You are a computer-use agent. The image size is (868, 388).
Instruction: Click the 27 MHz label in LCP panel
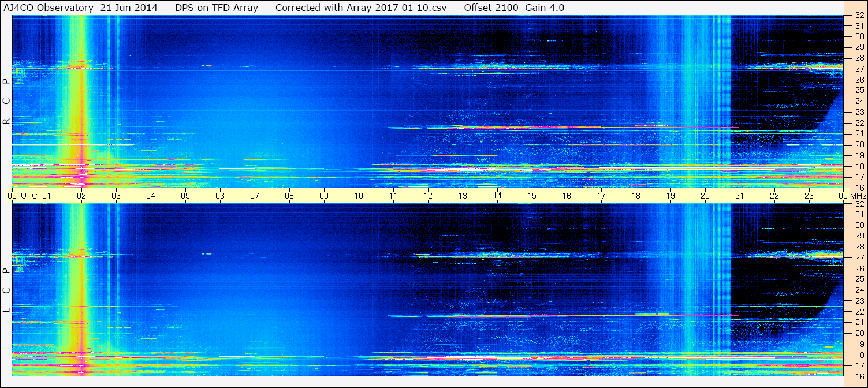click(x=859, y=258)
